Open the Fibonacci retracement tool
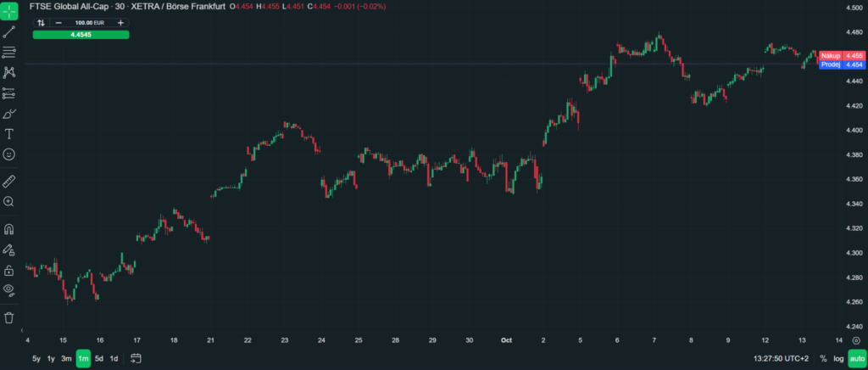 pyautogui.click(x=8, y=53)
